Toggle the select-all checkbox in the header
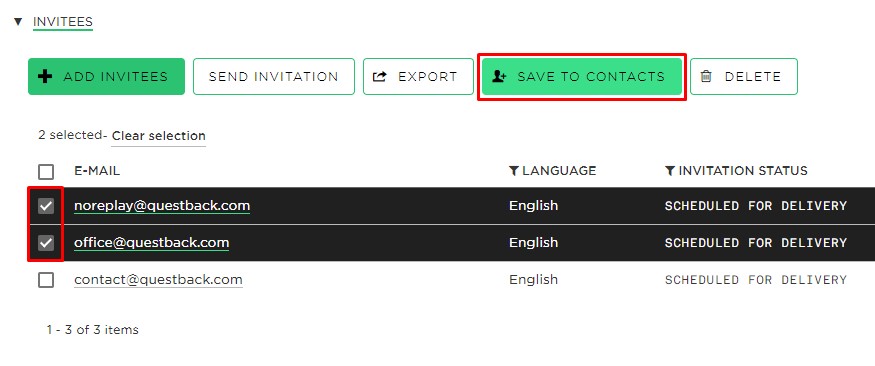 [x=46, y=171]
